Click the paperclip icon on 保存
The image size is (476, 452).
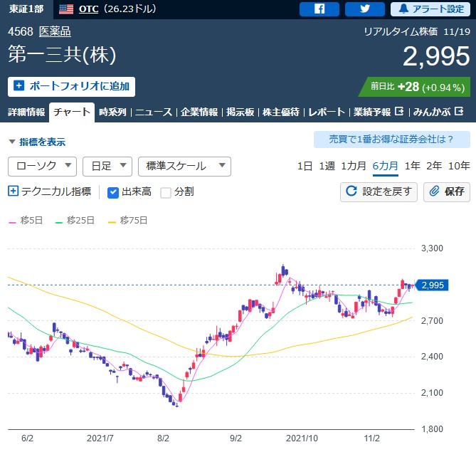click(434, 191)
